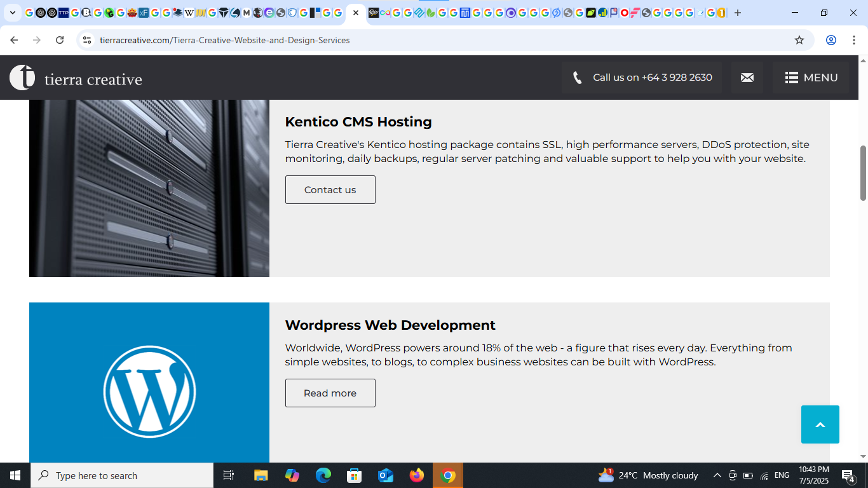The width and height of the screenshot is (868, 488).
Task: Click the phone icon in header
Action: pyautogui.click(x=577, y=78)
